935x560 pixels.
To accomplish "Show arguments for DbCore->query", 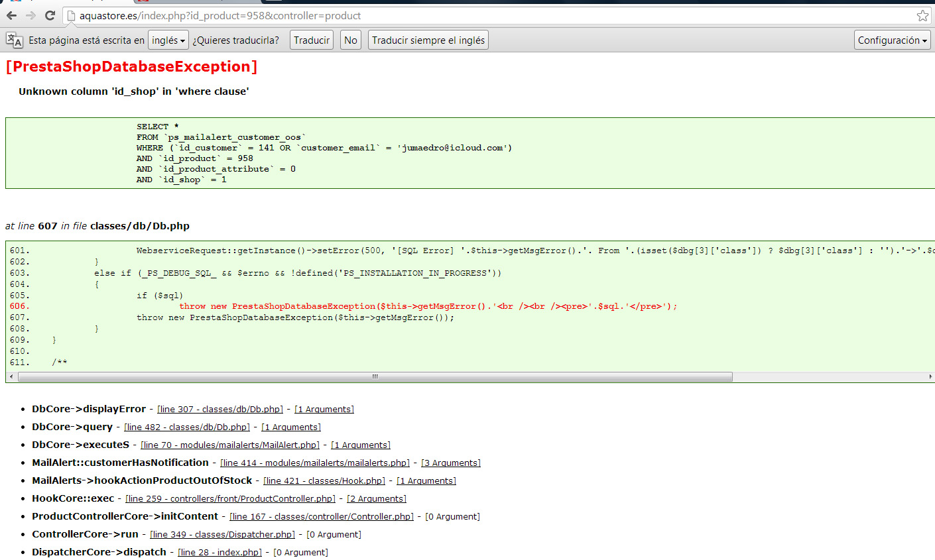I will pyautogui.click(x=291, y=427).
